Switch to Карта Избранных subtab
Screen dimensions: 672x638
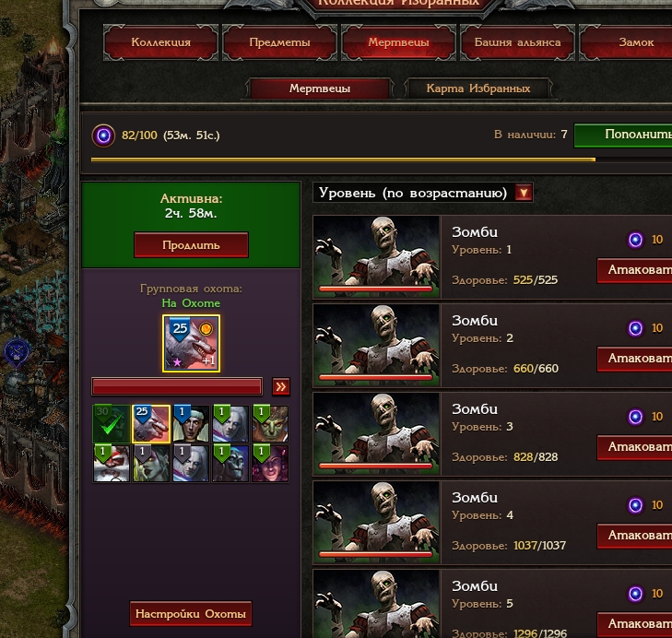point(478,89)
